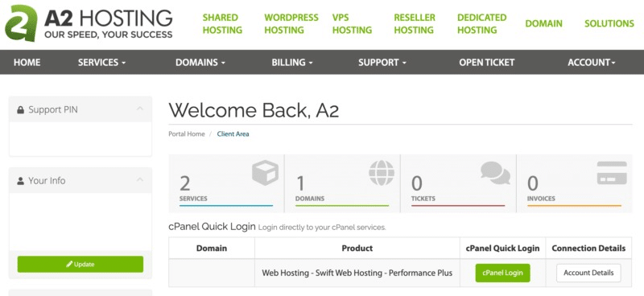Screen dimensions: 644x296
Task: Click the cPanel Quick Login section heading
Action: (212, 227)
